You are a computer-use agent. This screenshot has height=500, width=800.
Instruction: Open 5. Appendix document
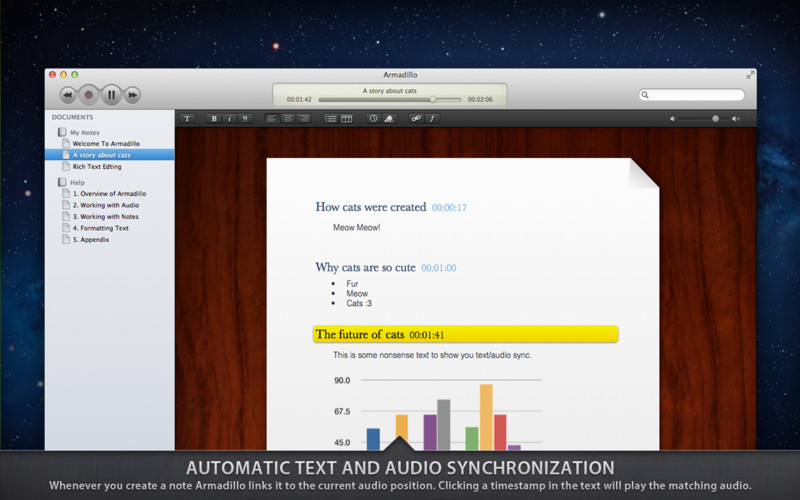[91, 239]
